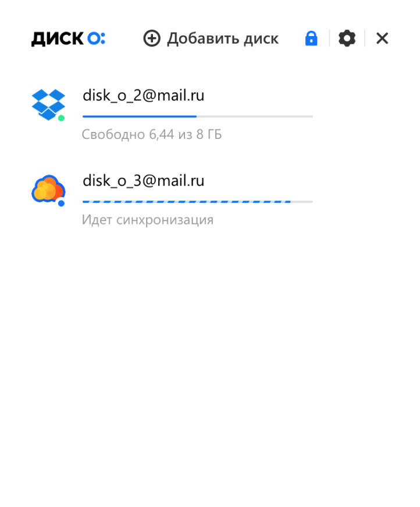This screenshot has width=420, height=507.
Task: Click the striped synchronization progress bar
Action: point(198,202)
